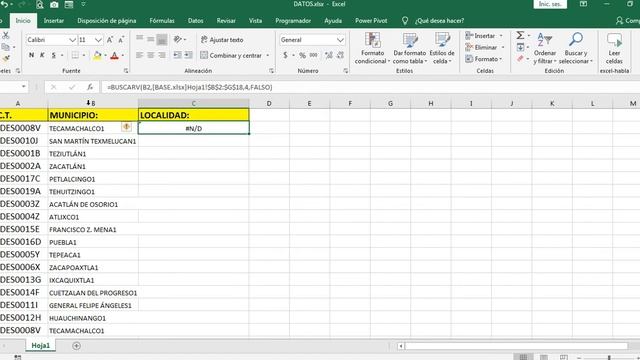Click the text orientation icon
The width and height of the screenshot is (640, 360).
pos(178,39)
